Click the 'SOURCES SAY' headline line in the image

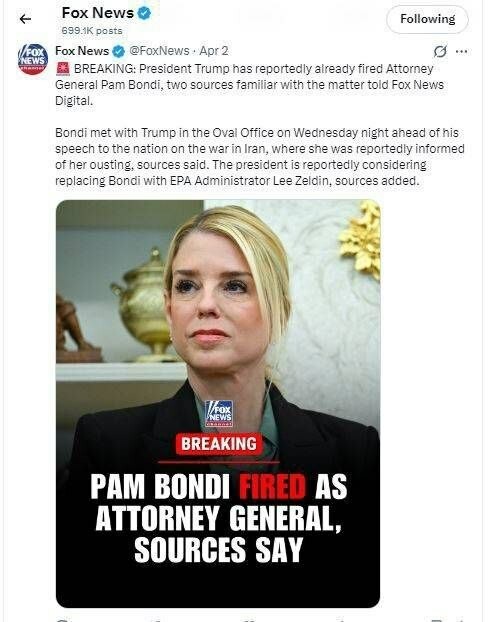pyautogui.click(x=219, y=550)
